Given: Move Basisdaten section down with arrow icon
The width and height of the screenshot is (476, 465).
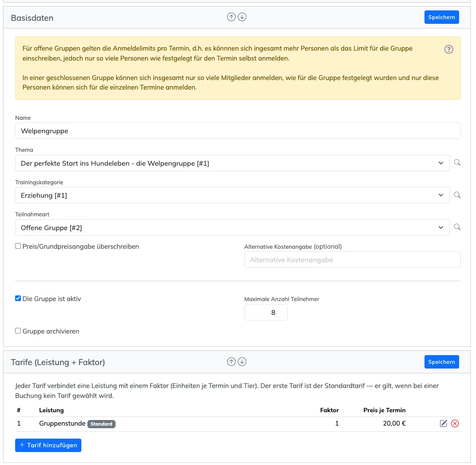Looking at the screenshot, I should click(x=242, y=17).
